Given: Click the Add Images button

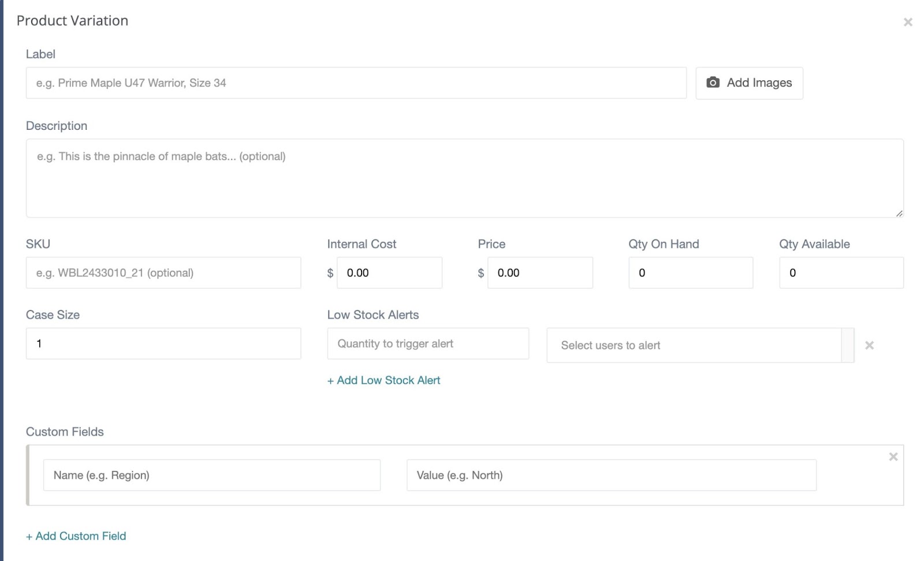Looking at the screenshot, I should pos(749,83).
